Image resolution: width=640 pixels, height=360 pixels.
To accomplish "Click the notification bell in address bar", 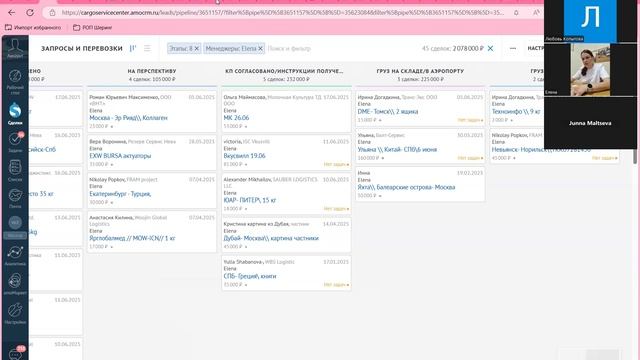I will click(516, 13).
